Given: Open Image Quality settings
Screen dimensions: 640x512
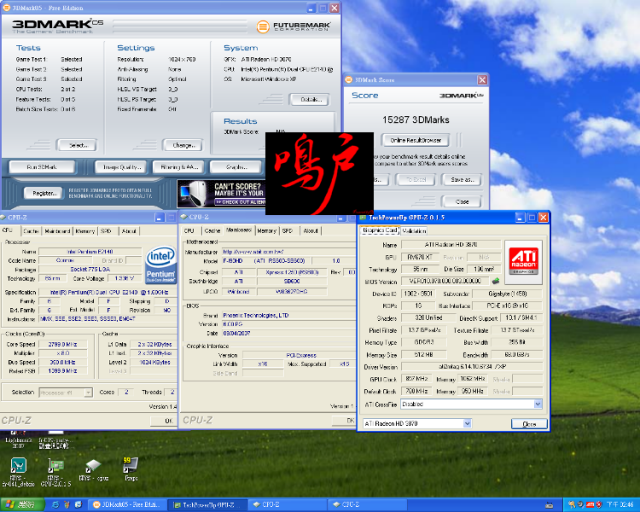Looking at the screenshot, I should (122, 167).
